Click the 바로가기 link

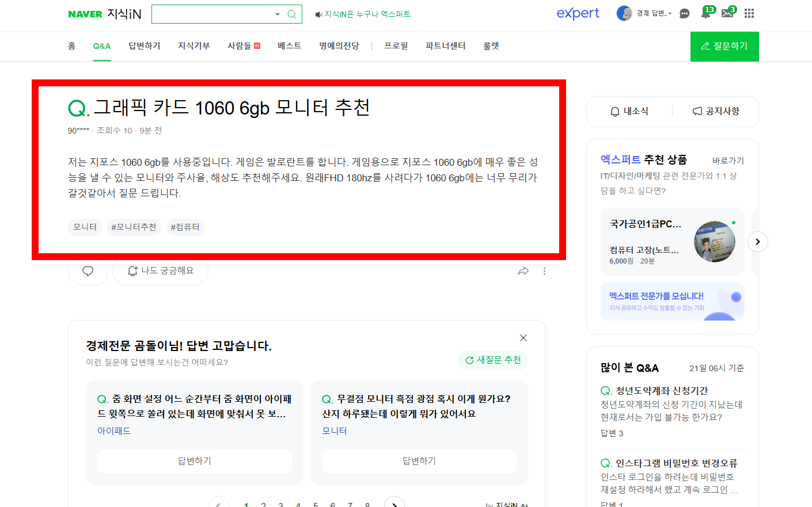(x=728, y=161)
